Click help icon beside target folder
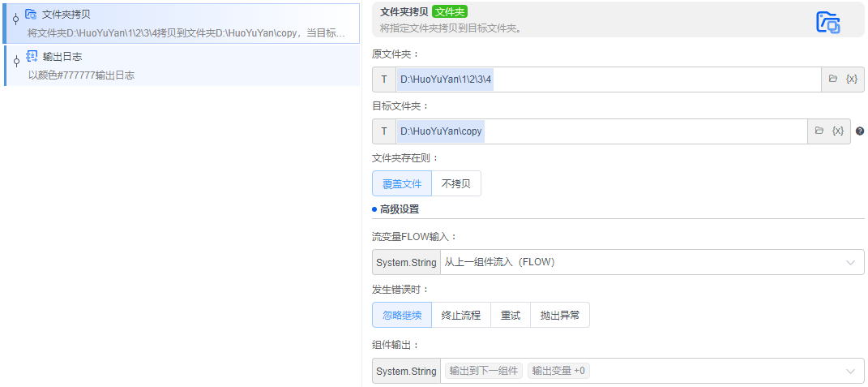 tap(860, 131)
